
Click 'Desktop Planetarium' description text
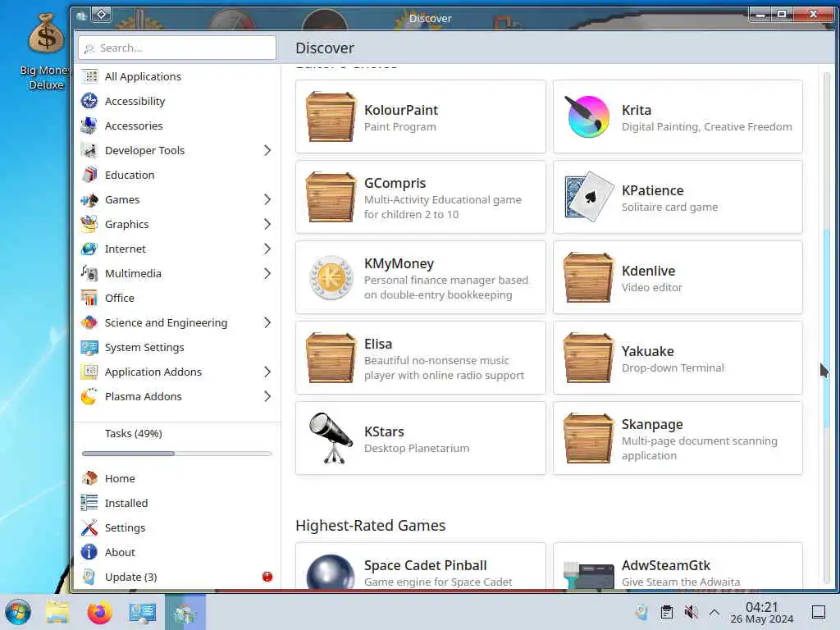point(417,449)
